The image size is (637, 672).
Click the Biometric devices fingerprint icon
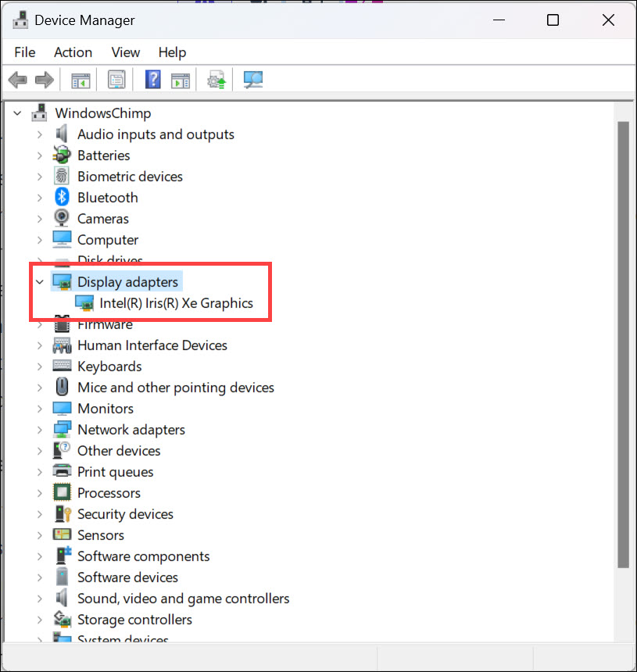tap(62, 176)
